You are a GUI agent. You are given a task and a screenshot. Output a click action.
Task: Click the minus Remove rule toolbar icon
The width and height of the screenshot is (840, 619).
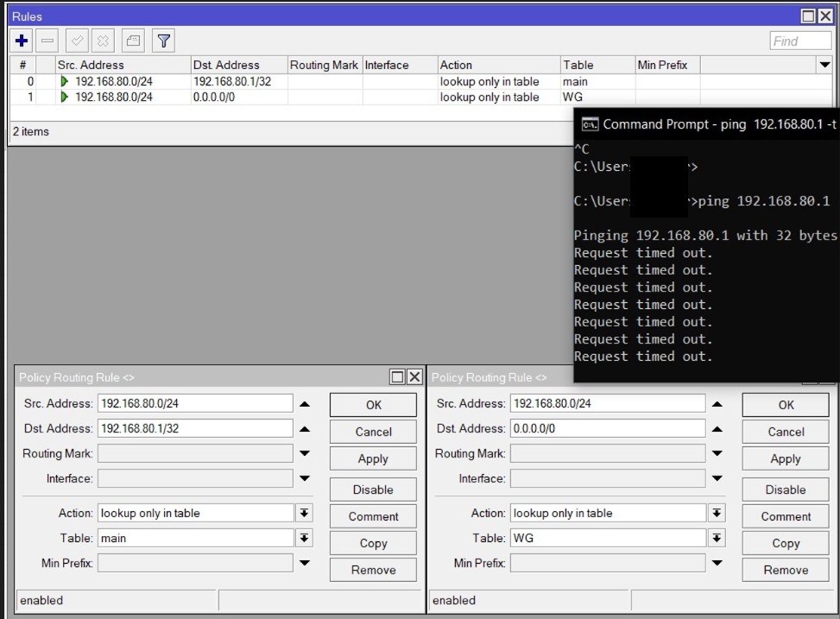[47, 41]
